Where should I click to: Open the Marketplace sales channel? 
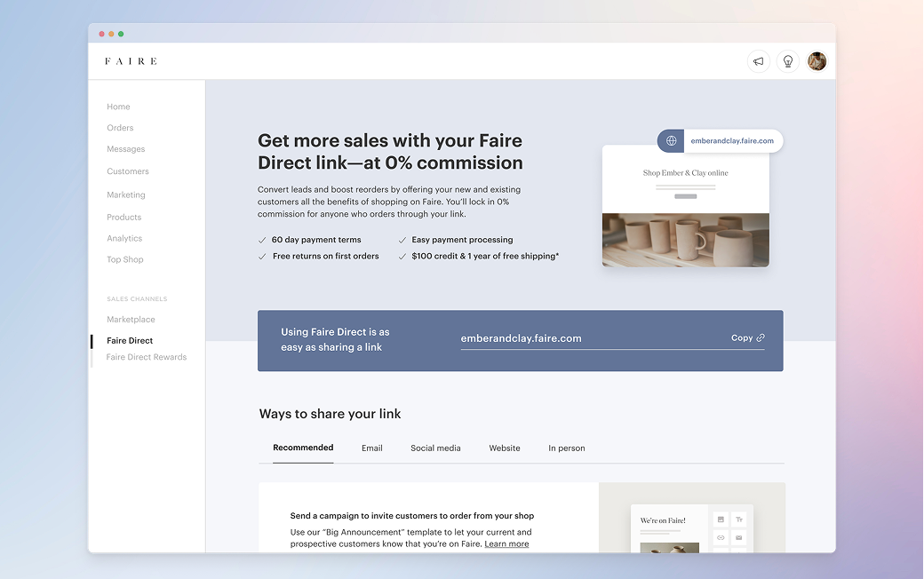(131, 319)
